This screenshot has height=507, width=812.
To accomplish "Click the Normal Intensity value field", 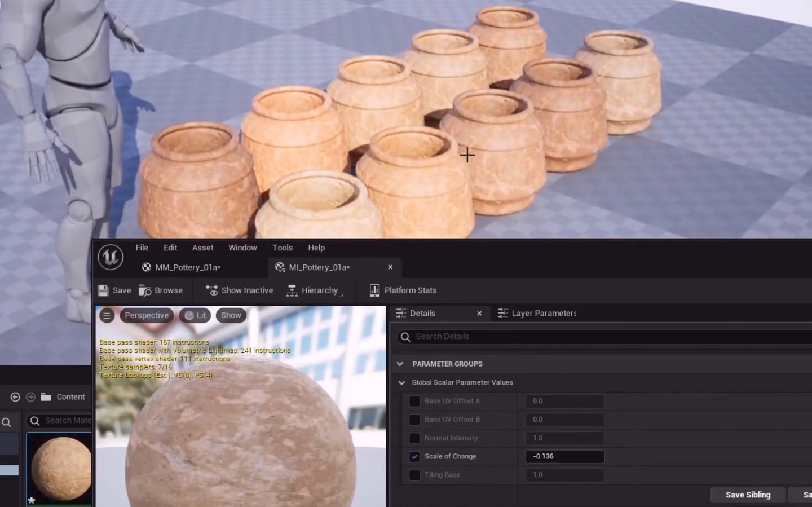I will [564, 438].
